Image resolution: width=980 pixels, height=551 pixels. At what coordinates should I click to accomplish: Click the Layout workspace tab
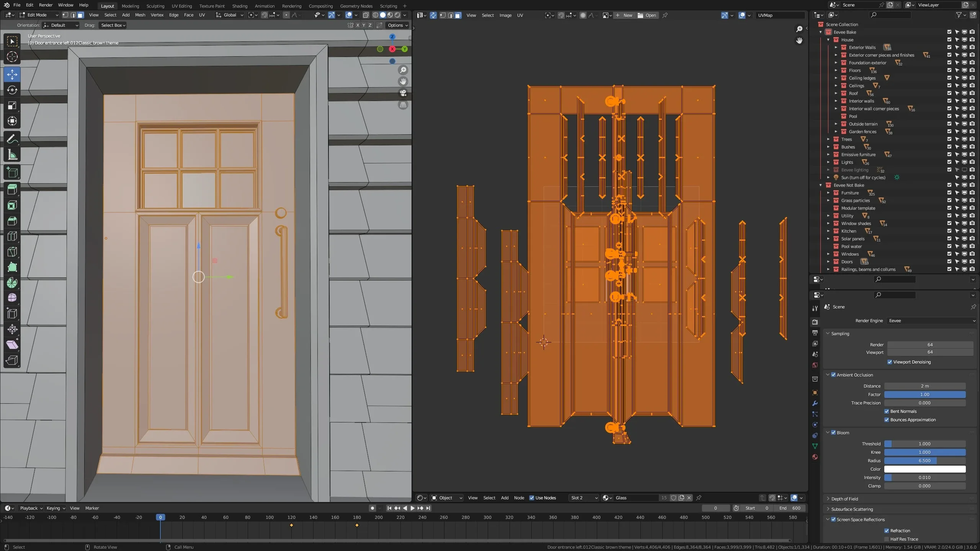pyautogui.click(x=107, y=5)
